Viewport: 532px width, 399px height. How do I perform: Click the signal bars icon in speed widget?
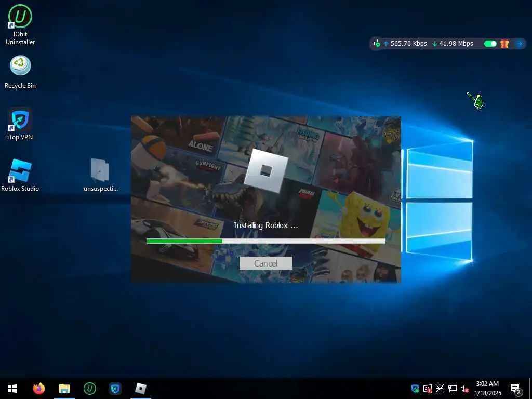[x=376, y=44]
